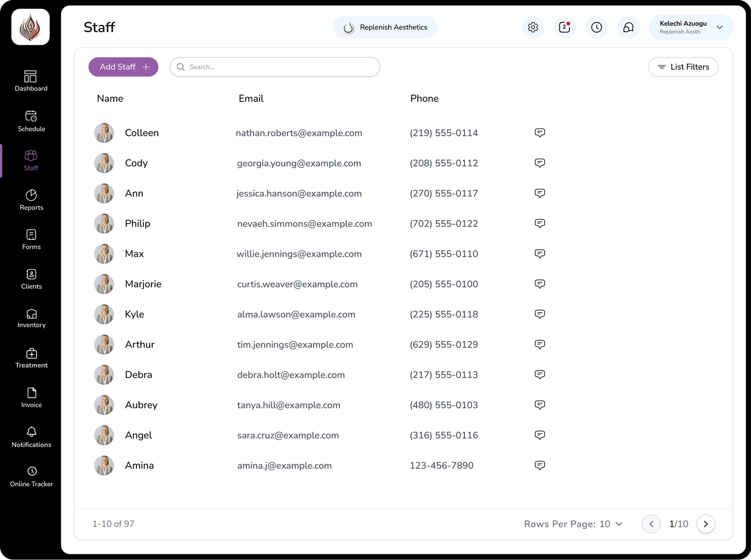Go to Clients in the sidebar
Screen dimensions: 751x560
coord(31,279)
